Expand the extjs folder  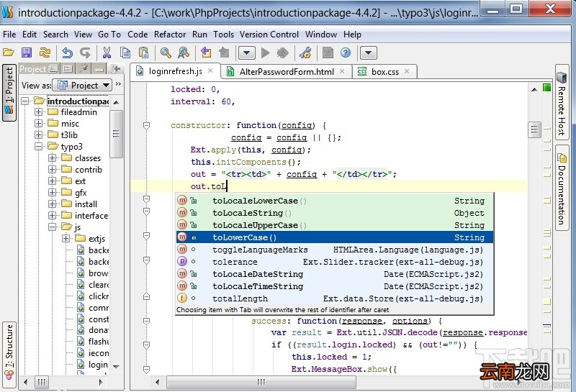[66, 239]
